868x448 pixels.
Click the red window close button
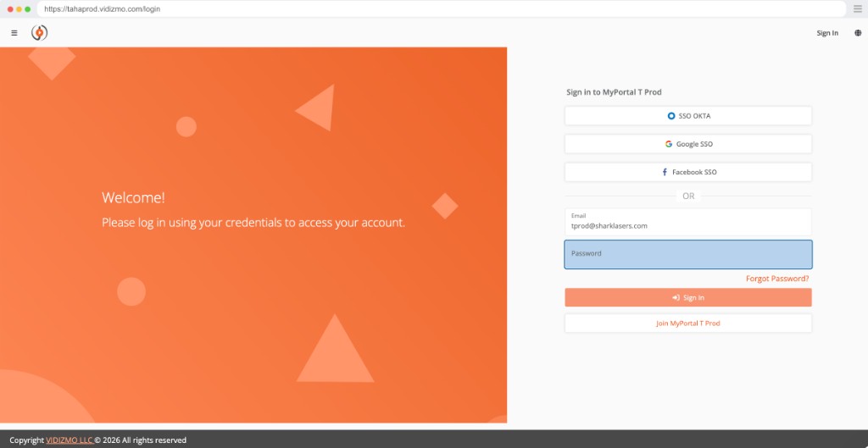[x=10, y=9]
